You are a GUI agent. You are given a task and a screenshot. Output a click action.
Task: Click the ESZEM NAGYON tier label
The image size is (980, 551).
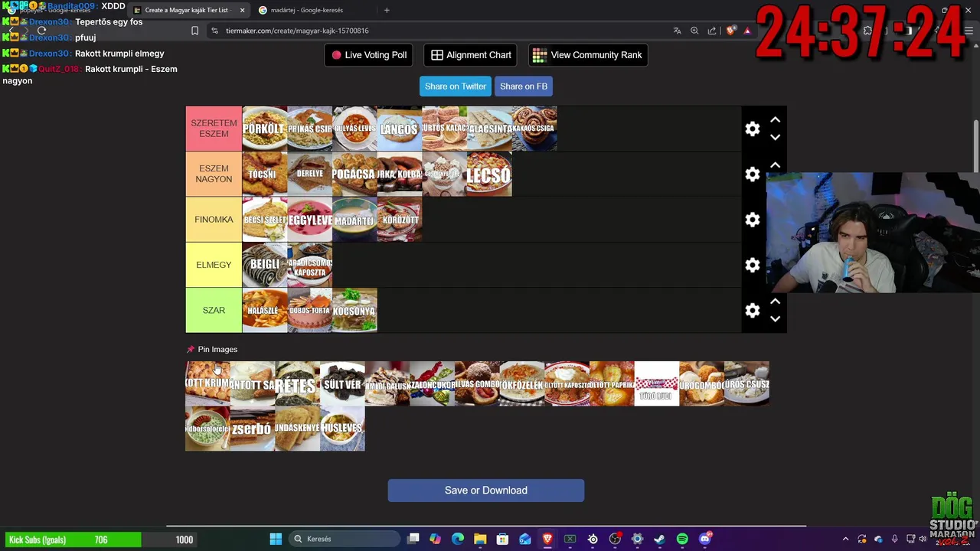coord(214,174)
